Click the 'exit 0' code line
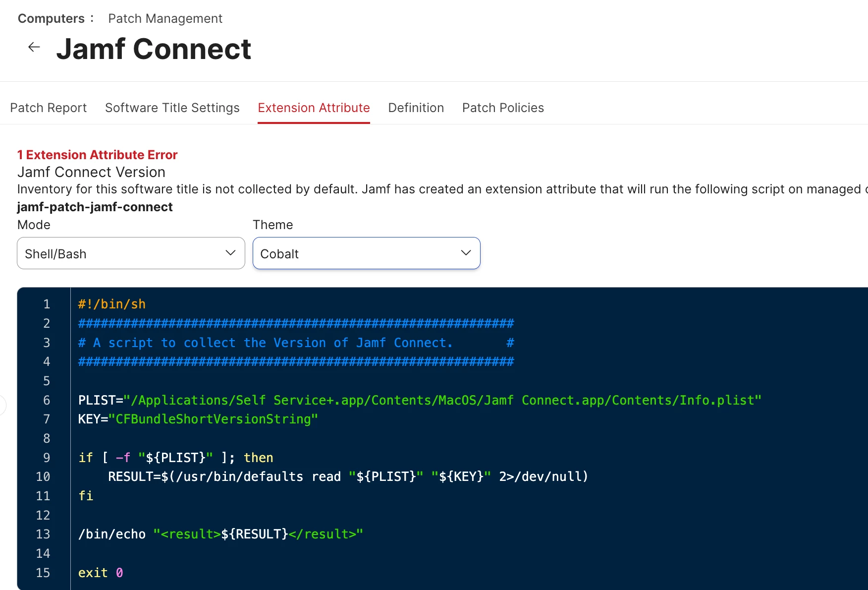 coord(101,573)
